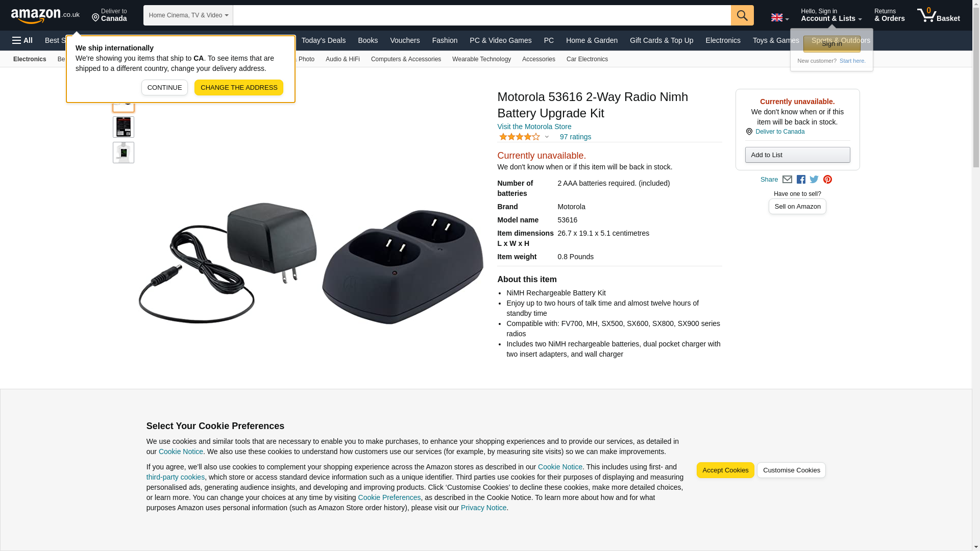980x551 pixels.
Task: Click the Add to List button
Action: (x=797, y=155)
